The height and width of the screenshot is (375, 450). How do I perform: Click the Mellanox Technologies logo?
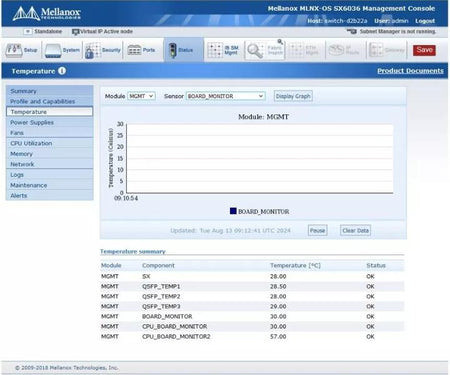coord(46,14)
